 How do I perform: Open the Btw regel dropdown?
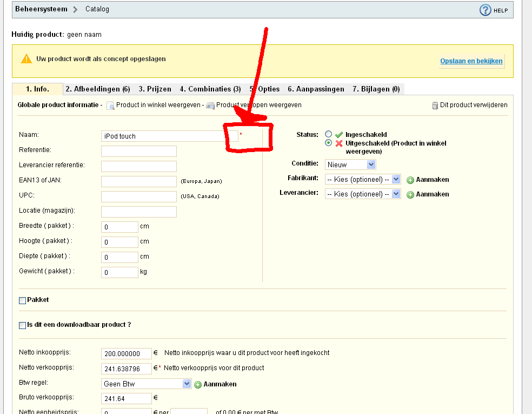[x=147, y=384]
